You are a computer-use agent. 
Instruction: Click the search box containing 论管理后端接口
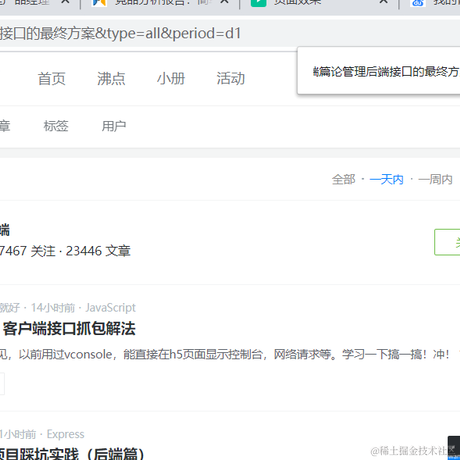tap(379, 71)
